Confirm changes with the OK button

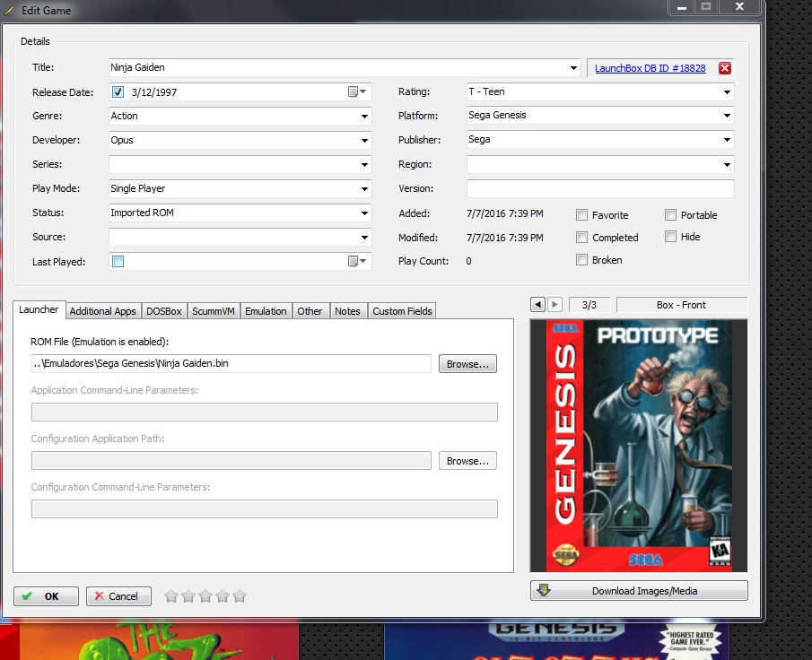pos(46,596)
